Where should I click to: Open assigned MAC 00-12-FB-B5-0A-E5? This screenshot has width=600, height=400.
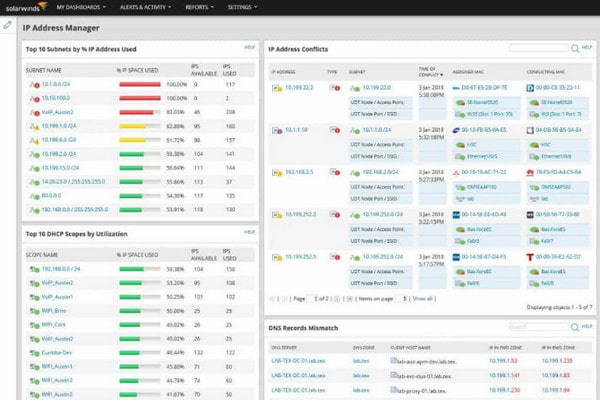pos(484,130)
